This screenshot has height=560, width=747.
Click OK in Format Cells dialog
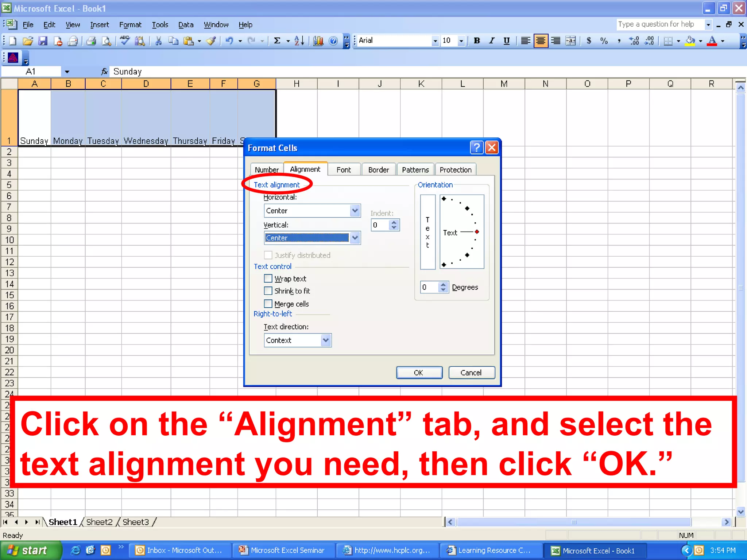coord(419,373)
